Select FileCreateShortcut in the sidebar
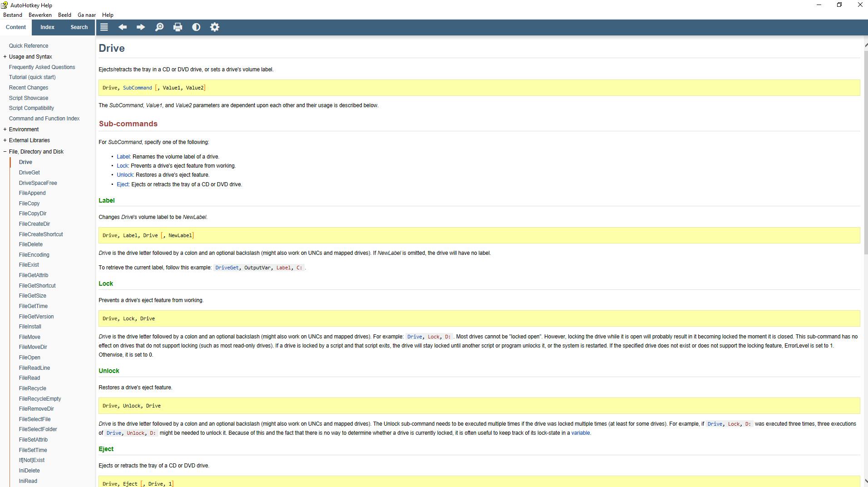868x487 pixels. point(41,234)
